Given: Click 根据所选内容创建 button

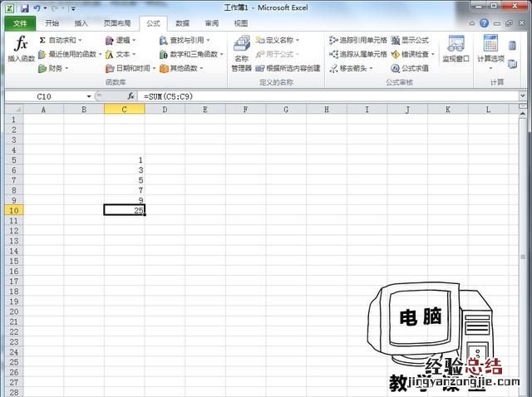Looking at the screenshot, I should tap(288, 68).
